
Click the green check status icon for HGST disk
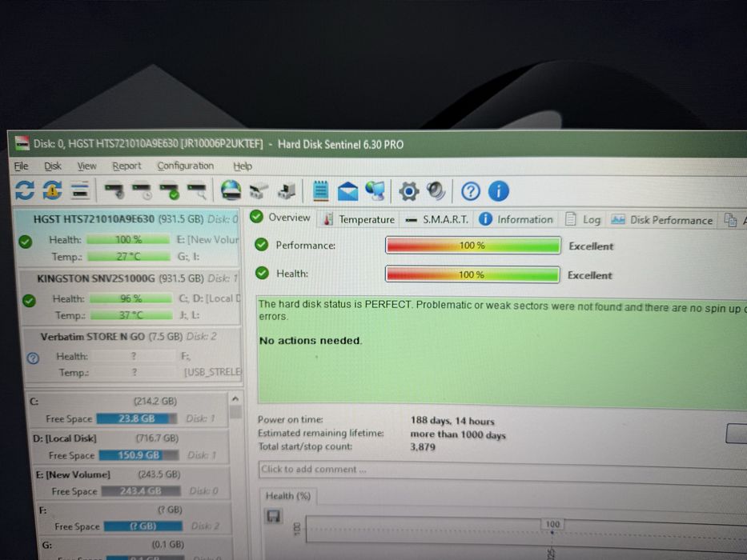pos(26,242)
